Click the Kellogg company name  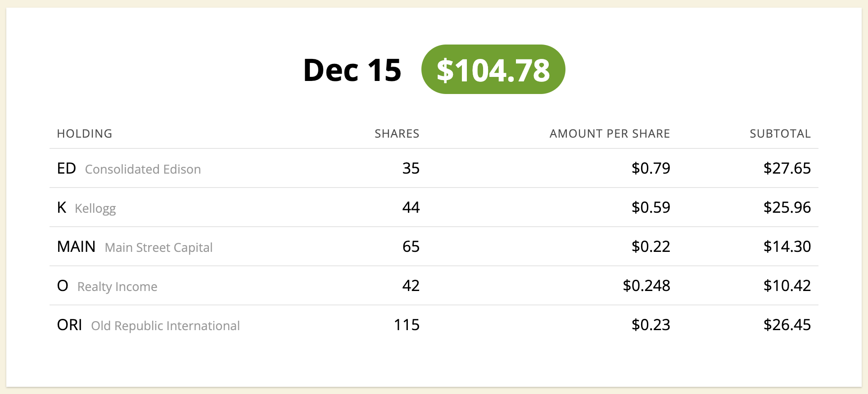tap(95, 209)
